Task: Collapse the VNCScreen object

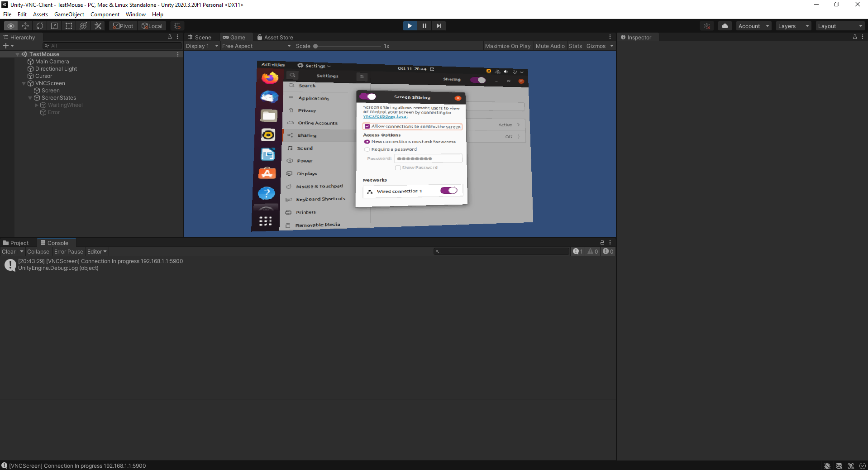Action: point(24,83)
